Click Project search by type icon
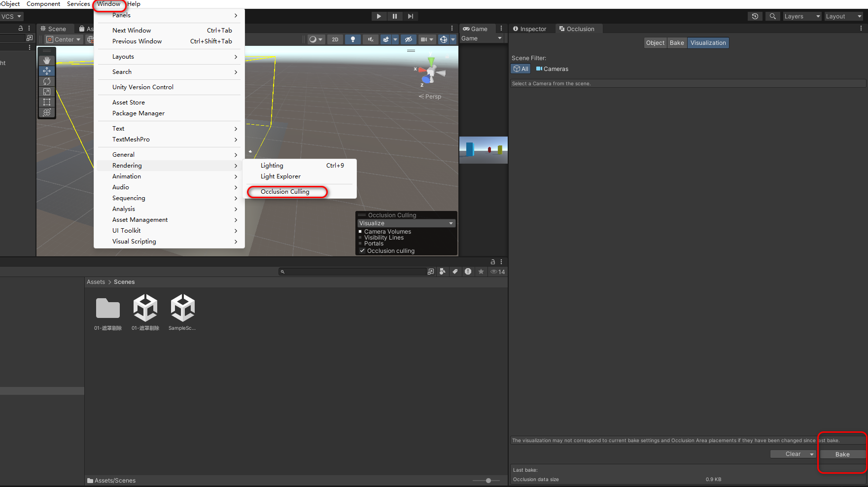868x487 pixels. coord(443,272)
